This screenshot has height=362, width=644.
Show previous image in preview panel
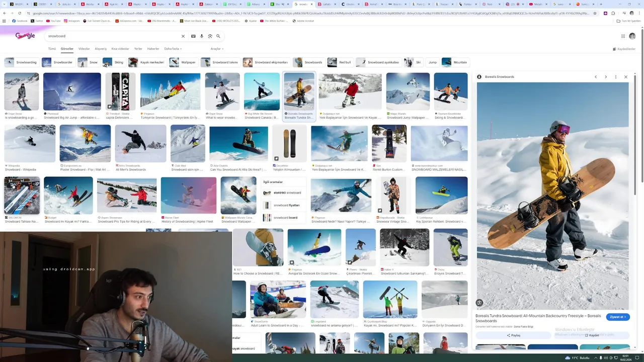click(596, 77)
